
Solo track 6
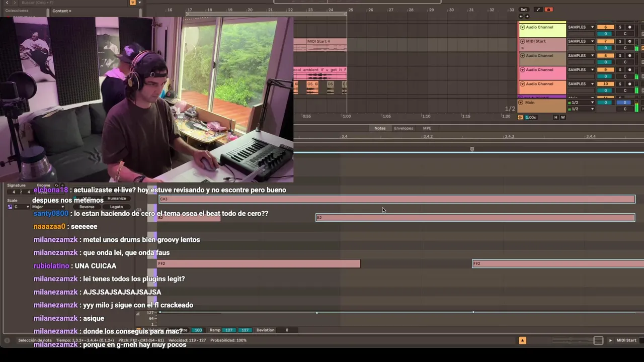click(x=620, y=27)
